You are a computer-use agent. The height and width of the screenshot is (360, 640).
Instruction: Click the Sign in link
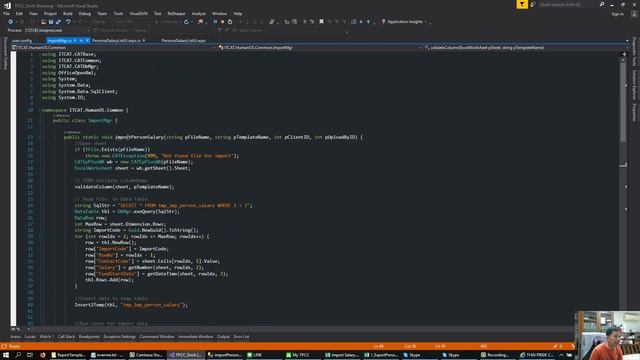(x=618, y=14)
